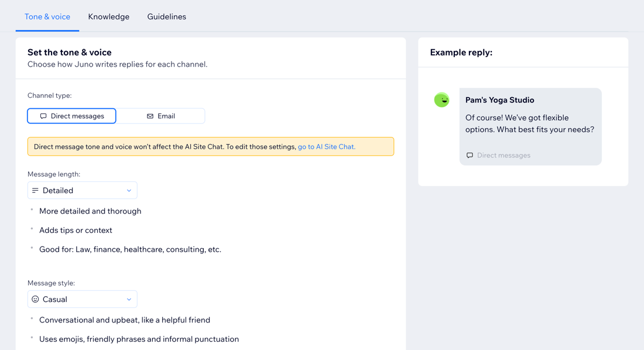Select the Email channel type
644x350 pixels.
click(161, 115)
